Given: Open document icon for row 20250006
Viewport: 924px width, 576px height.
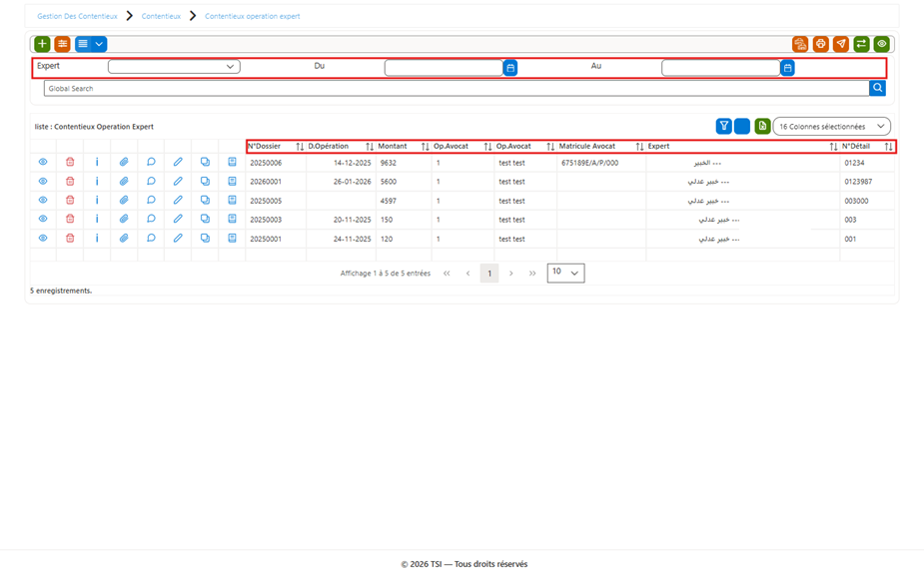Looking at the screenshot, I should click(232, 162).
